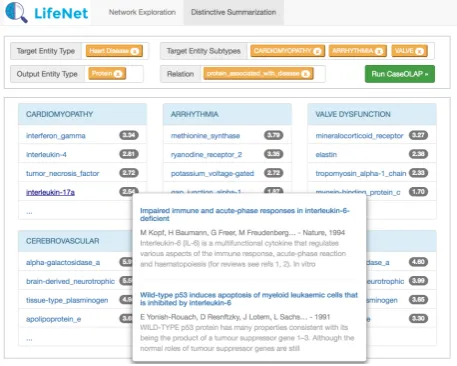457x366 pixels.
Task: Click the 2.33 badge for tropomyosin_alpha-1_chain
Action: tap(418, 173)
